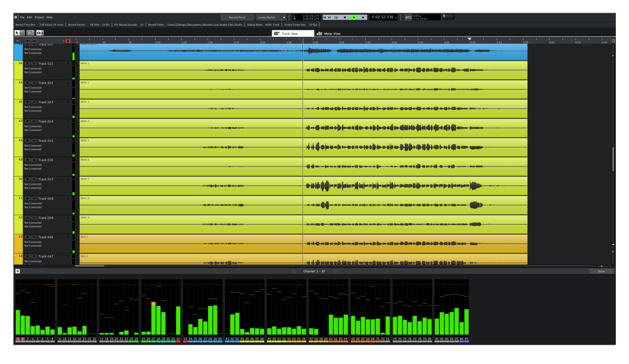Open the Record Panel

point(237,17)
